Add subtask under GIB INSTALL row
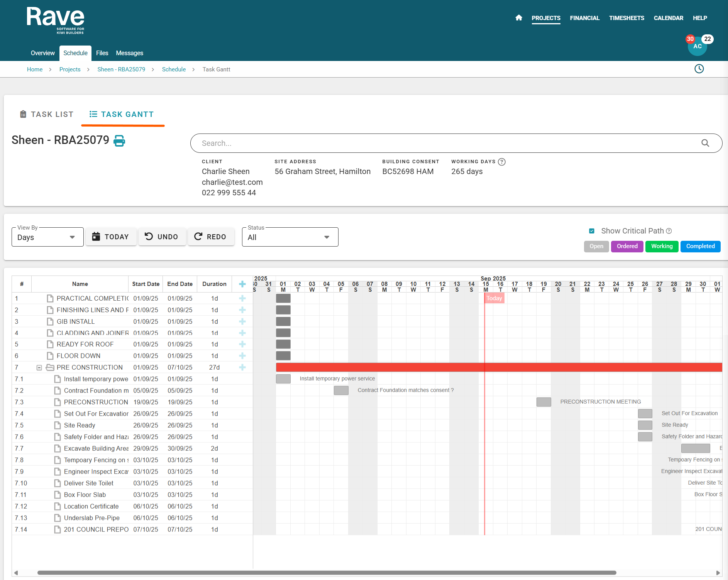Viewport: 728px width, 580px height. [x=242, y=321]
